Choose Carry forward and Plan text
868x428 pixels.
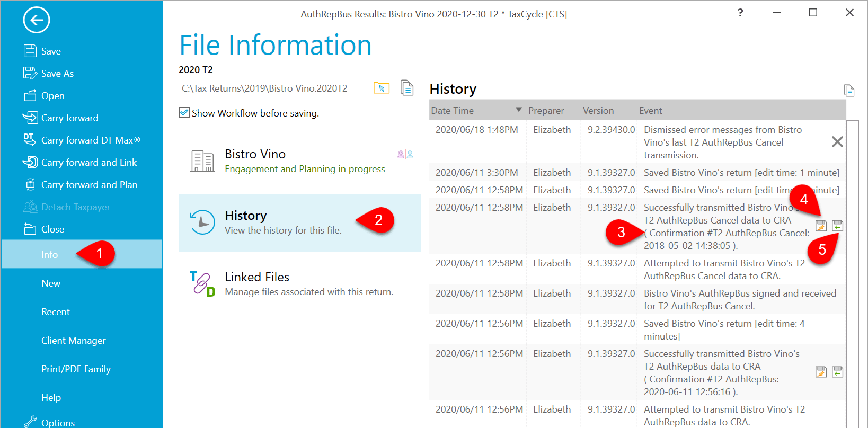(90, 185)
